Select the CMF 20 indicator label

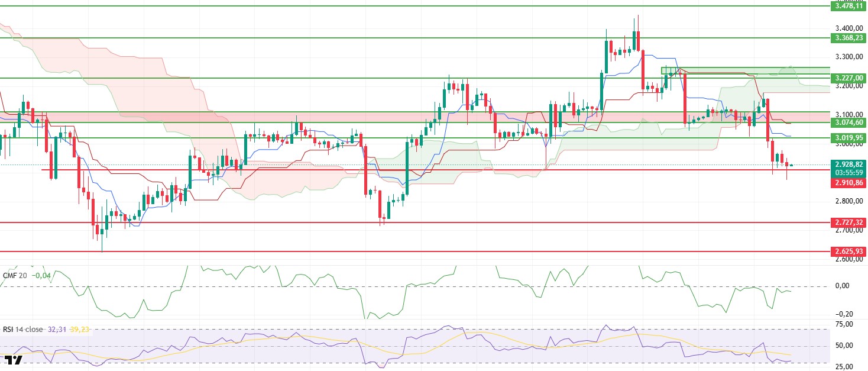(15, 275)
